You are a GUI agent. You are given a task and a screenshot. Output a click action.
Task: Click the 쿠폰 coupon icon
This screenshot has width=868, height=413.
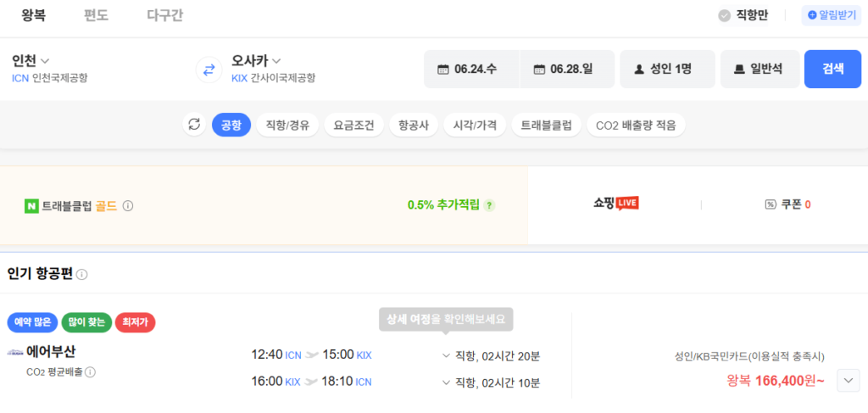click(770, 204)
